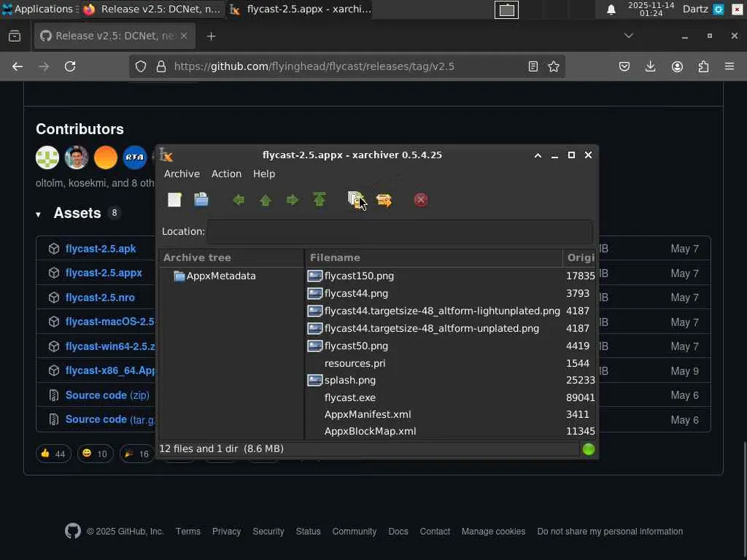This screenshot has width=747, height=560.
Task: Click the xarchiver window title icon
Action: click(166, 155)
